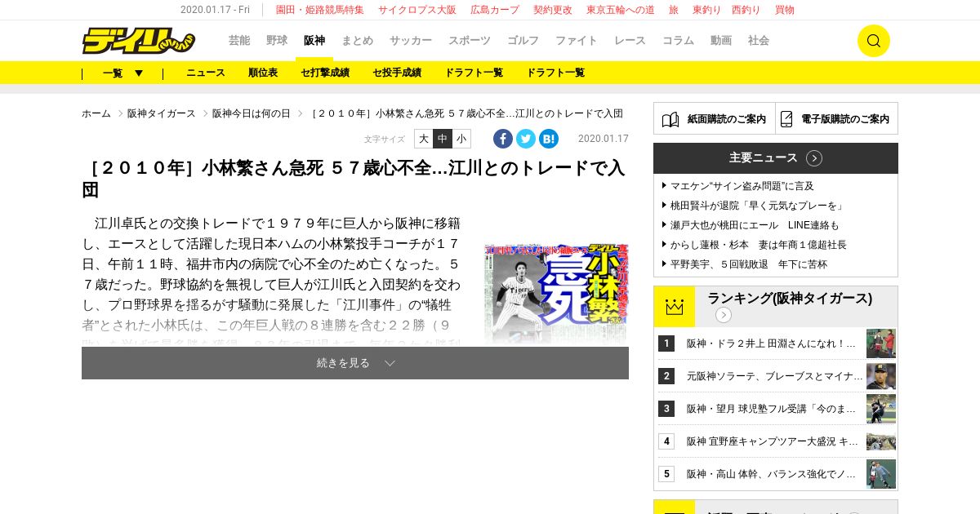The image size is (980, 514).
Task: Select large font size 大
Action: 424,139
